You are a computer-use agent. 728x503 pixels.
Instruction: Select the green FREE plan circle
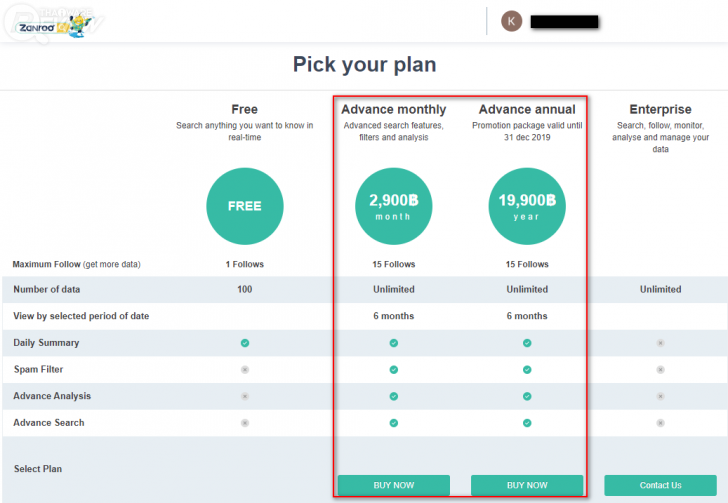[245, 206]
